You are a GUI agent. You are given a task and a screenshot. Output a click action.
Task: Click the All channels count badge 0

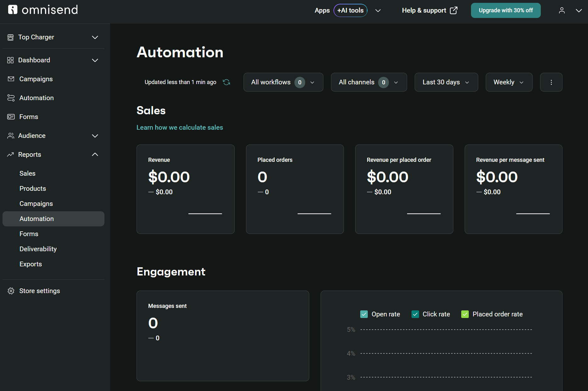pos(384,82)
